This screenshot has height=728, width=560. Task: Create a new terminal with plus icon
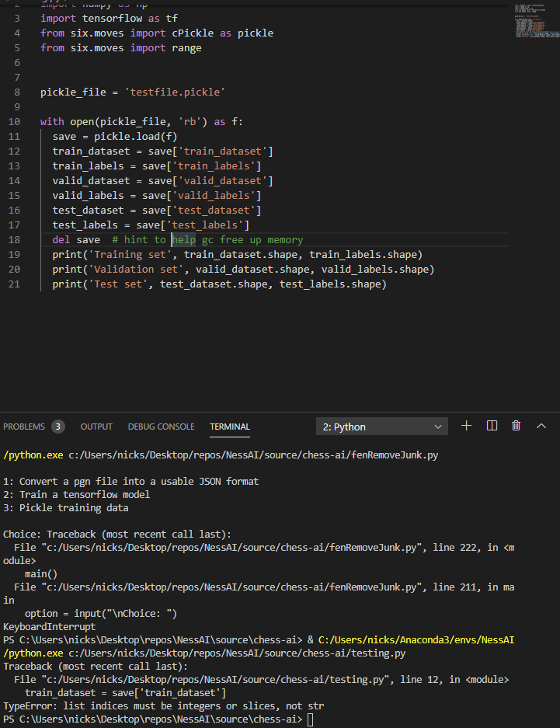click(x=466, y=426)
